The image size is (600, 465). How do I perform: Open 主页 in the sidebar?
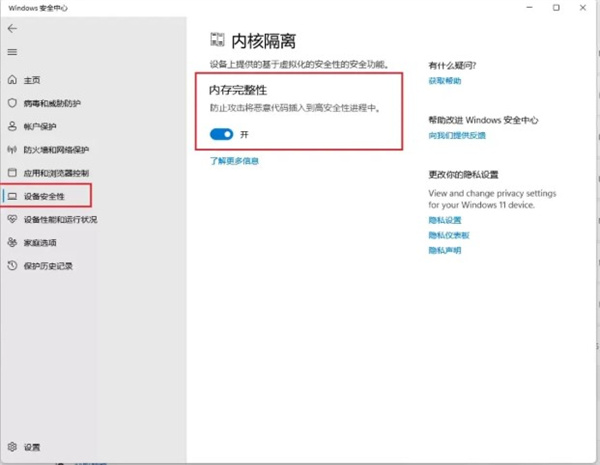pyautogui.click(x=32, y=80)
